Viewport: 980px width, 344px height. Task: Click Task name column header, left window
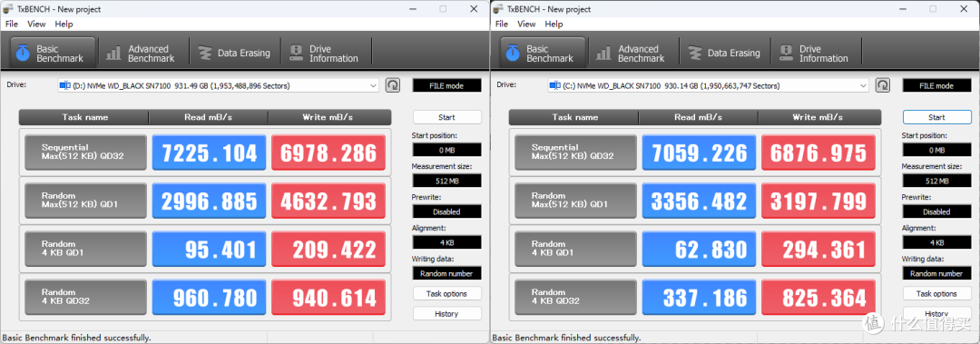pyautogui.click(x=84, y=117)
